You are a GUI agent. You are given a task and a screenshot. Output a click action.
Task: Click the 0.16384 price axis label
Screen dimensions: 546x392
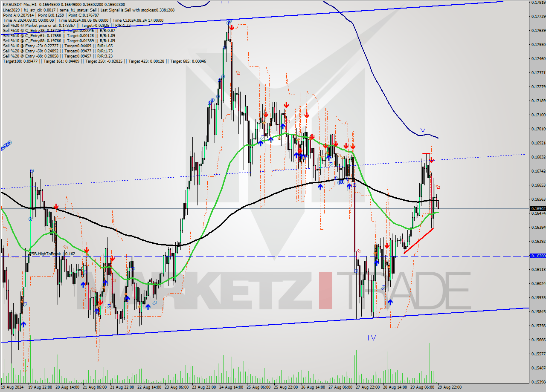pos(538,228)
